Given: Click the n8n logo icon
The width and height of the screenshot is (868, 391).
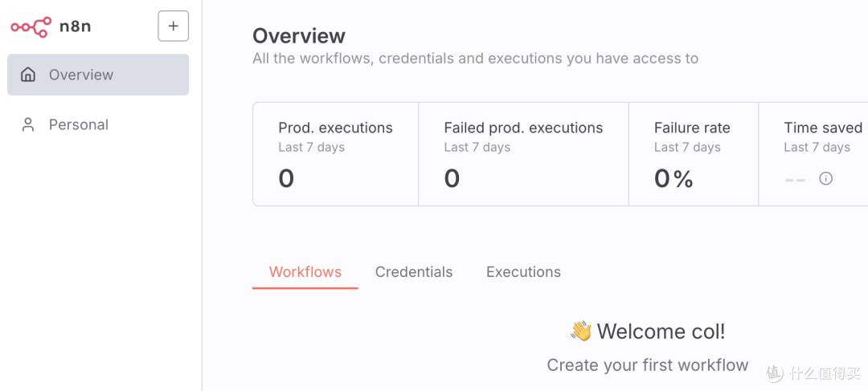Looking at the screenshot, I should coord(31,26).
